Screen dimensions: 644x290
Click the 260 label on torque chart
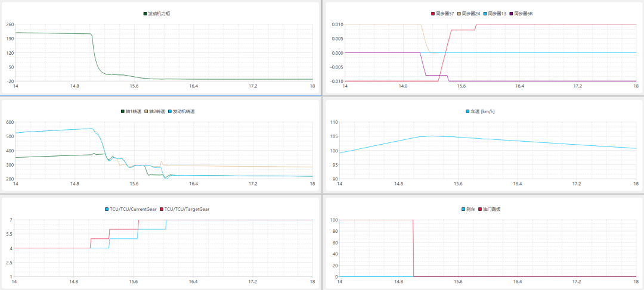click(x=10, y=24)
